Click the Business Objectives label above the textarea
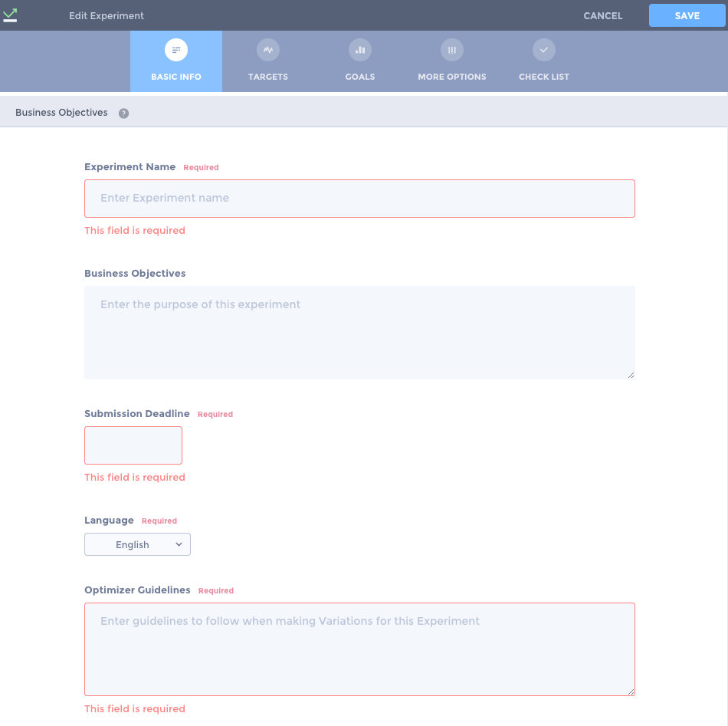This screenshot has height=726, width=728. coord(135,273)
